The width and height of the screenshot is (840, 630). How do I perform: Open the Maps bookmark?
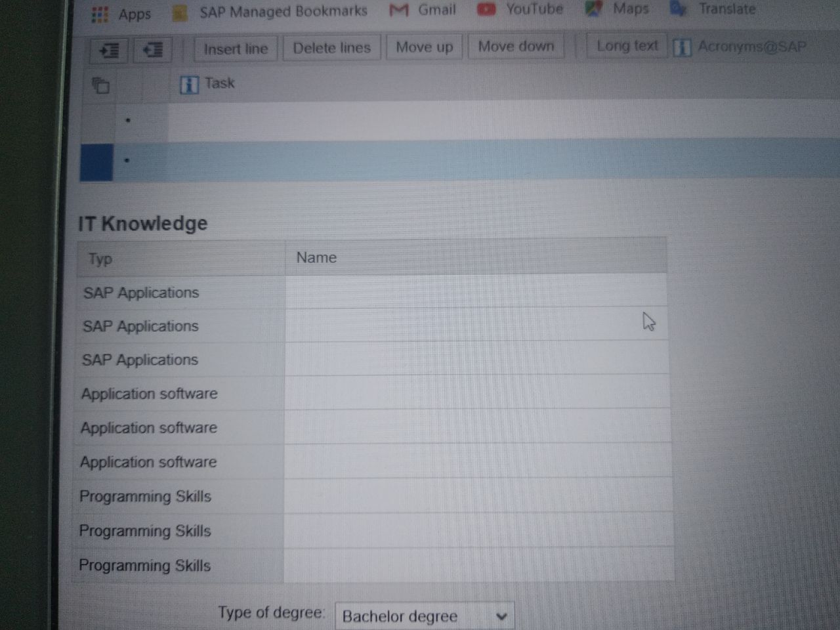tap(617, 9)
